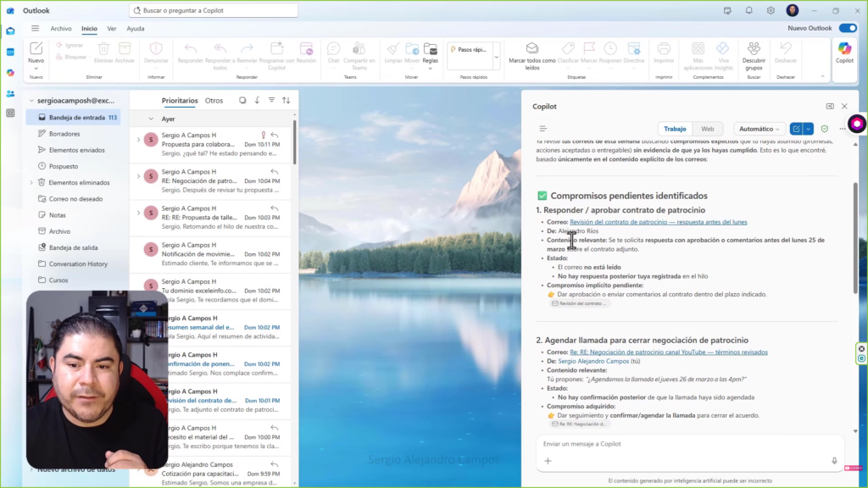Viewport: 868px width, 488px height.
Task: Open the Ayuda ribbon tab
Action: pos(135,28)
